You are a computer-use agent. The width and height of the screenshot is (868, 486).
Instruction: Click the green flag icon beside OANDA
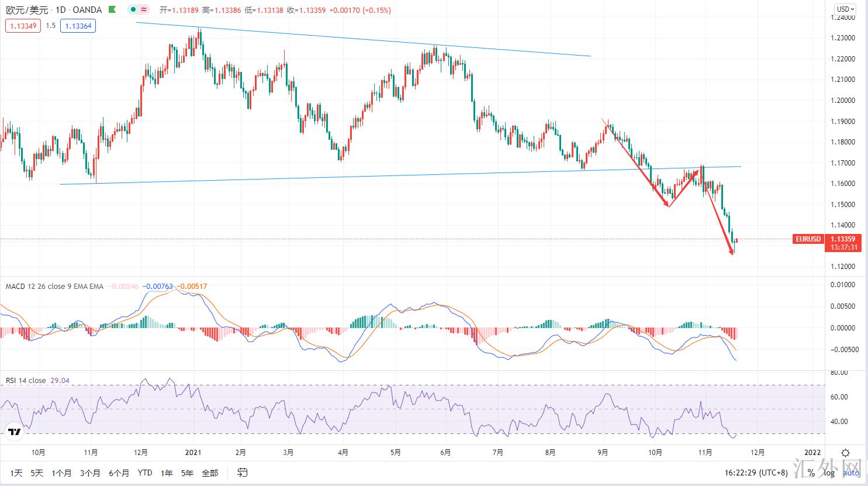tap(112, 10)
